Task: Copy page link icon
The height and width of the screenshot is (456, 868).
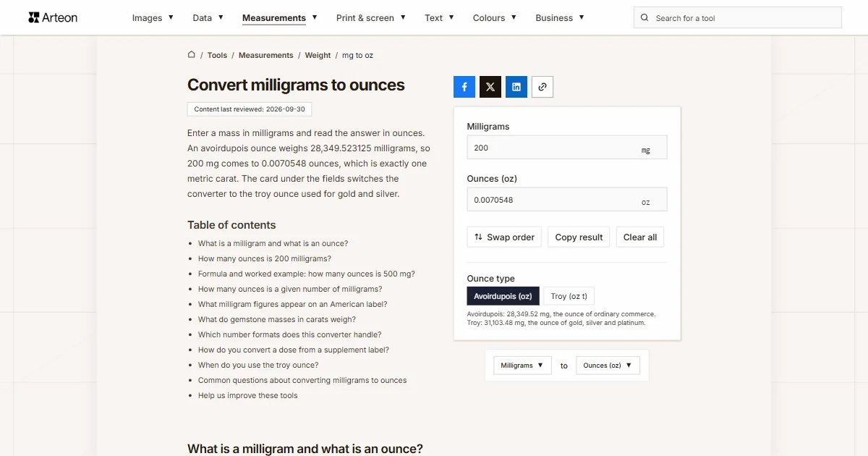Action: click(x=542, y=87)
